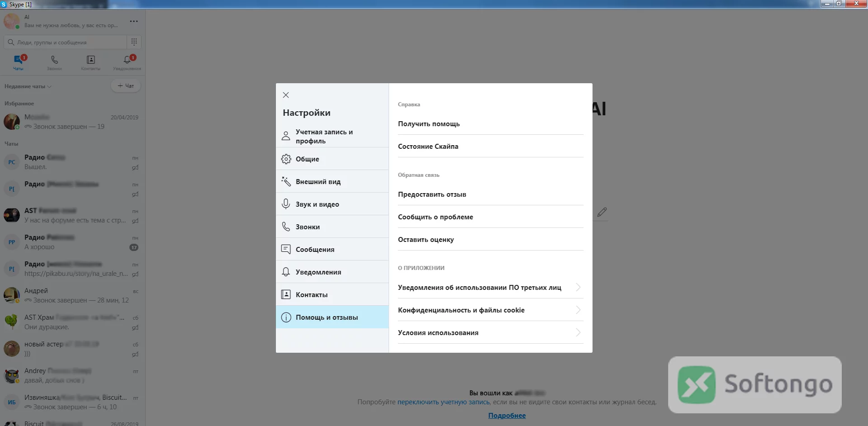868x426 pixels.
Task: Click the Messages chat bubble icon in Settings
Action: [286, 249]
